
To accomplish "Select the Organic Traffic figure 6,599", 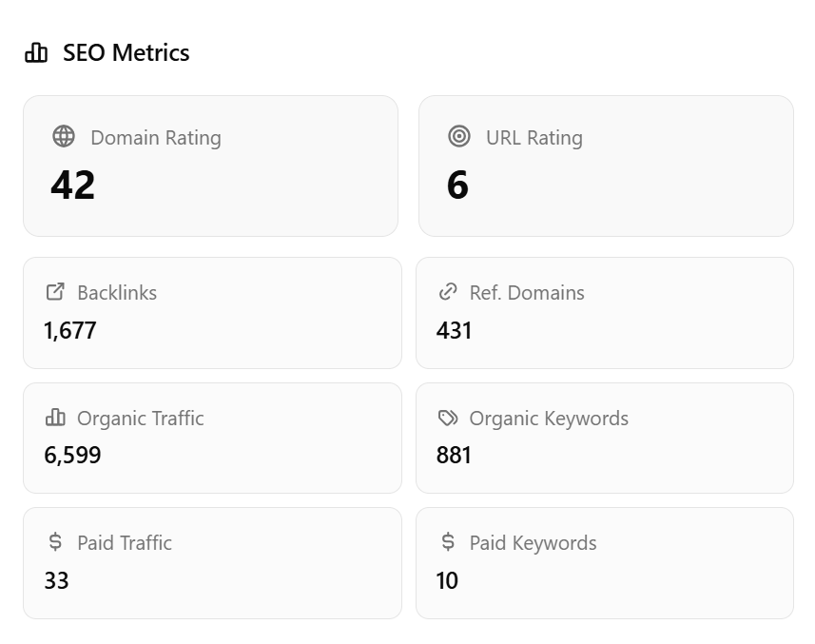I will pos(70,456).
